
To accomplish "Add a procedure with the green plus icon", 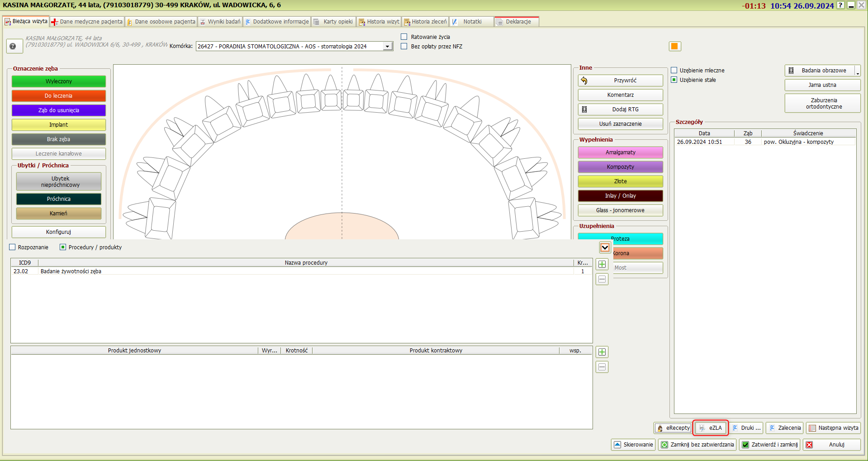I will coord(602,264).
